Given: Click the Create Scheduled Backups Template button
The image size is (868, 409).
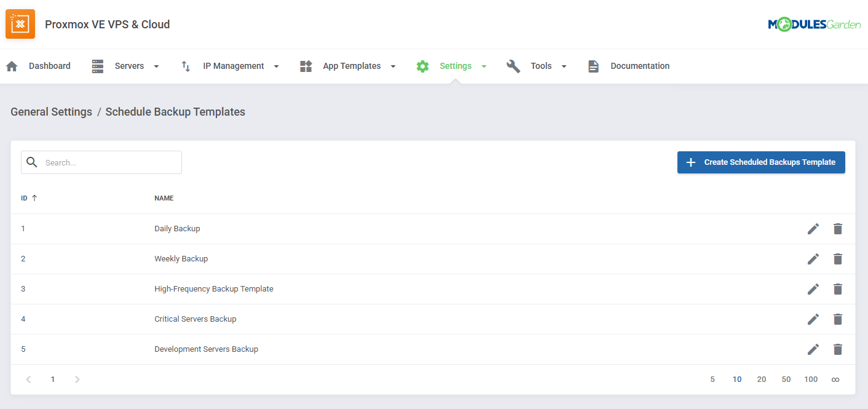Looking at the screenshot, I should [761, 162].
